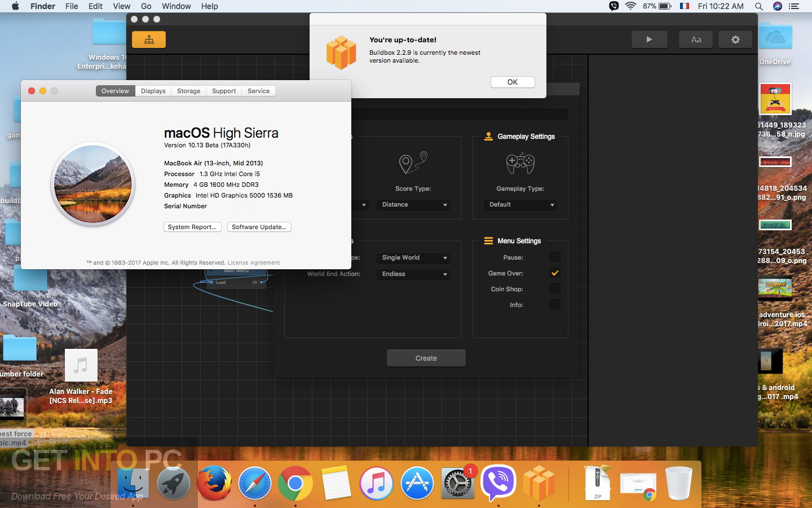Open the File menu
This screenshot has width=812, height=508.
tap(72, 6)
